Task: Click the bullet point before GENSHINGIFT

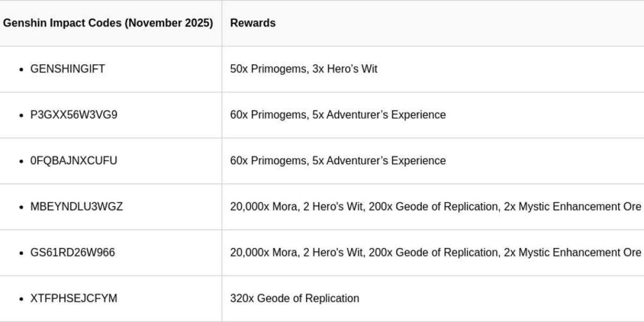Action: [21, 70]
